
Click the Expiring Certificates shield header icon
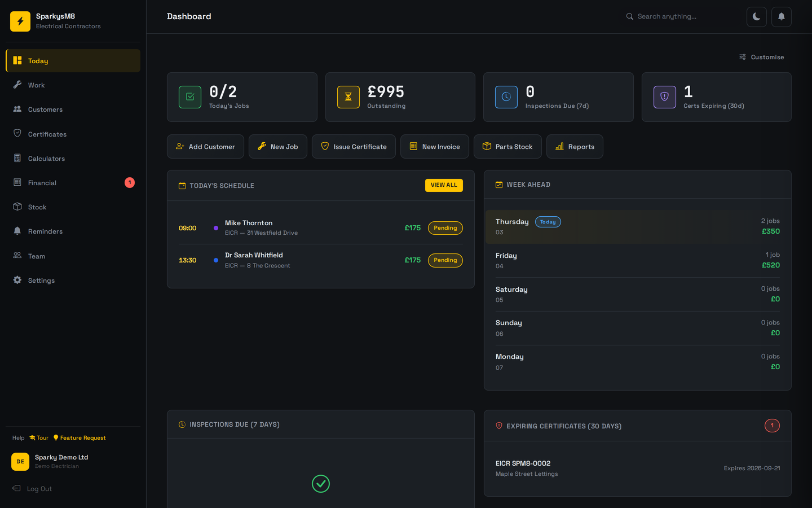pos(499,426)
